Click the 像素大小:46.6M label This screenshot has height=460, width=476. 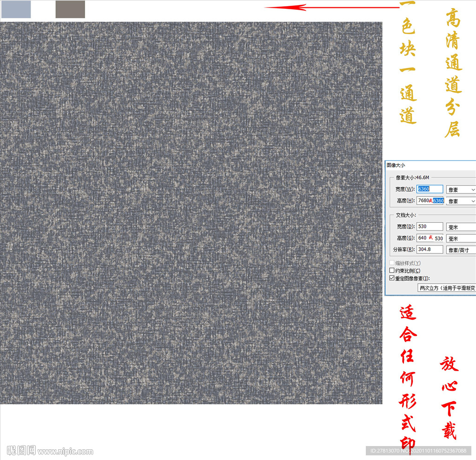[413, 177]
